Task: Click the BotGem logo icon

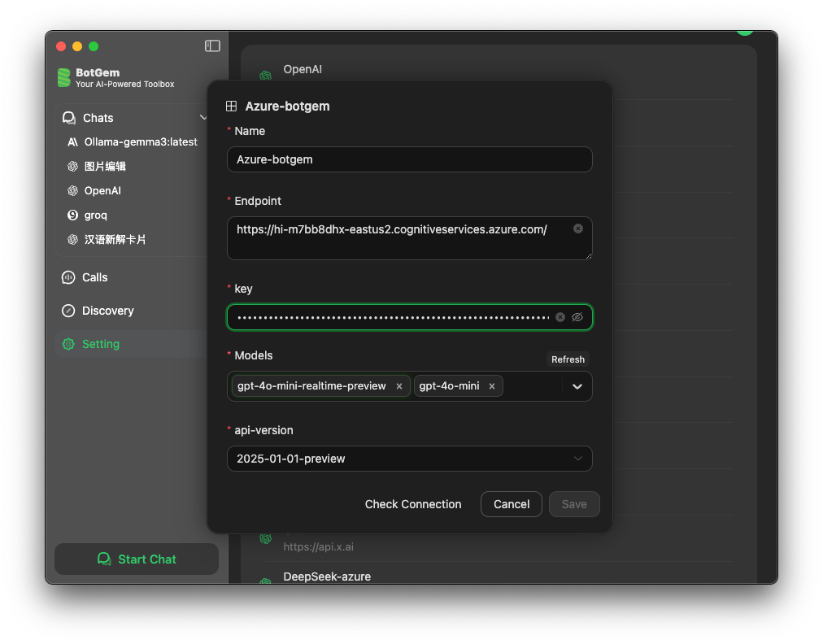Action: point(63,78)
